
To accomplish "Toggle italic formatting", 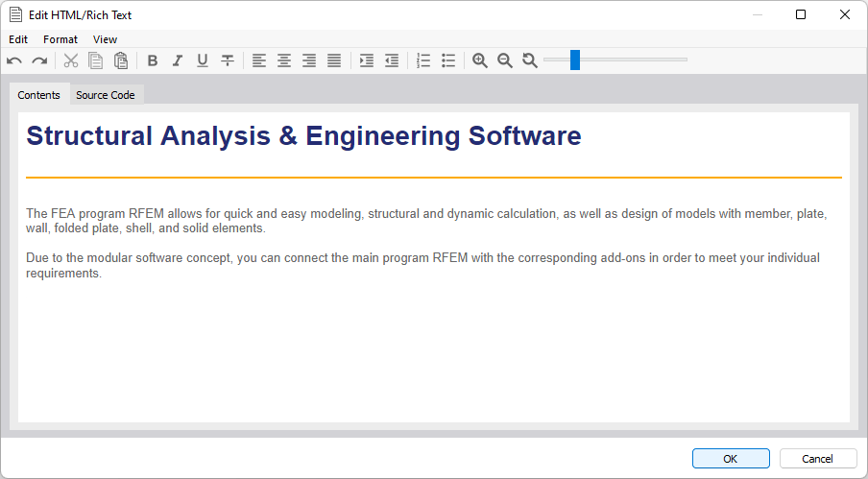I will click(178, 60).
